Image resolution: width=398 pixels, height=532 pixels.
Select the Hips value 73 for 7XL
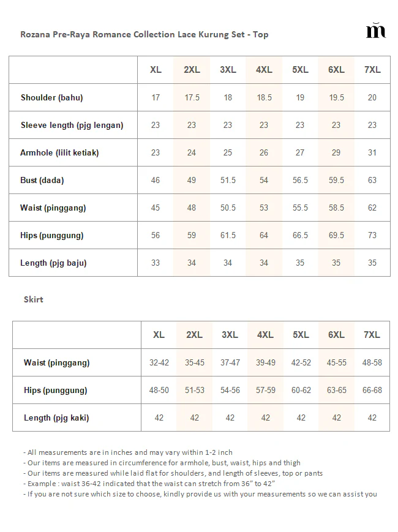tap(372, 235)
